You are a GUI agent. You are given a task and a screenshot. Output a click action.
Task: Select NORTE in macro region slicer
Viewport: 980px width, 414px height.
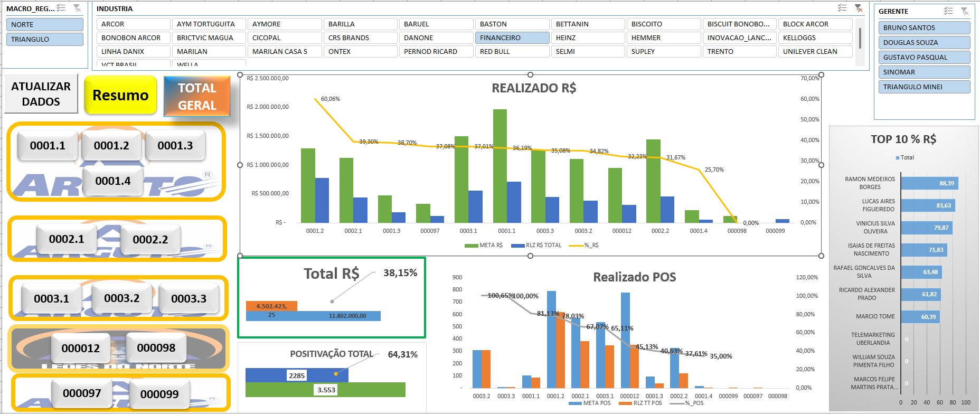coord(45,24)
